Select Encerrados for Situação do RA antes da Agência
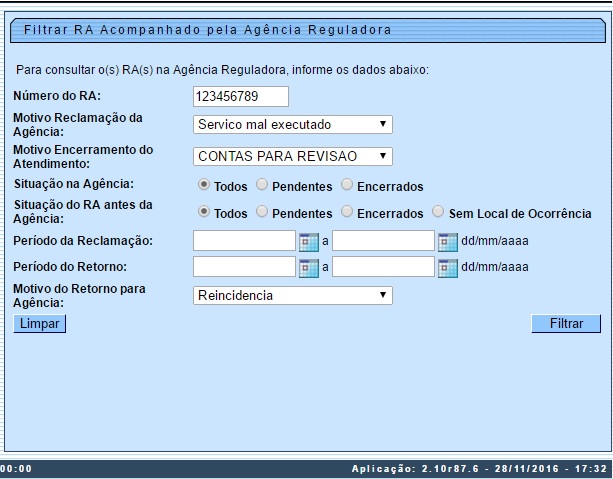613x479 pixels. coord(347,212)
